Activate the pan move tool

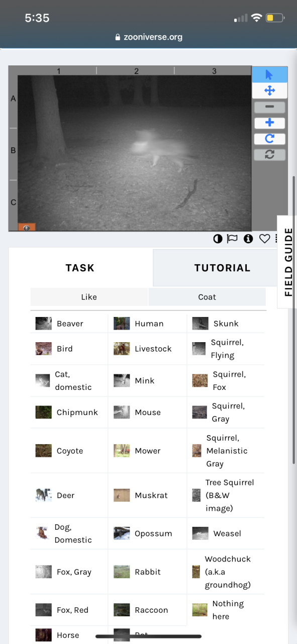[269, 91]
